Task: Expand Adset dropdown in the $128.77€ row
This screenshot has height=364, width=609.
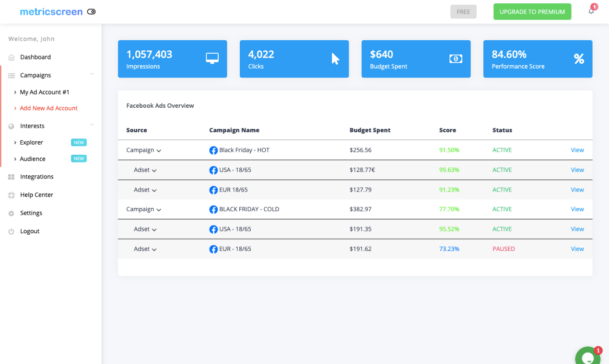Action: pyautogui.click(x=154, y=171)
